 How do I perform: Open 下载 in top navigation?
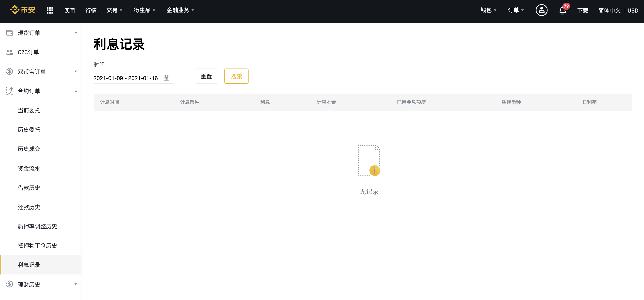click(x=583, y=10)
